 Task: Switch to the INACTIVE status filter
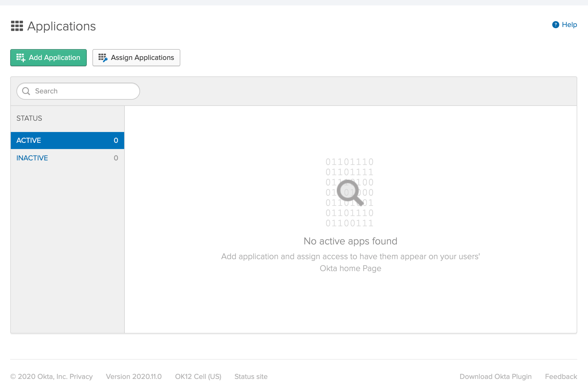(x=32, y=158)
